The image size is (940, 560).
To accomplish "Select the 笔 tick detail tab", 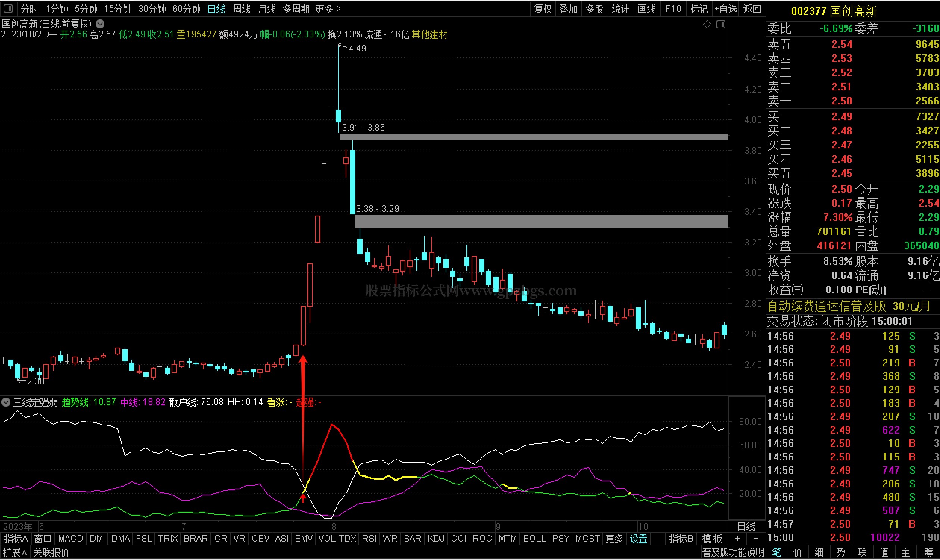I will [777, 553].
